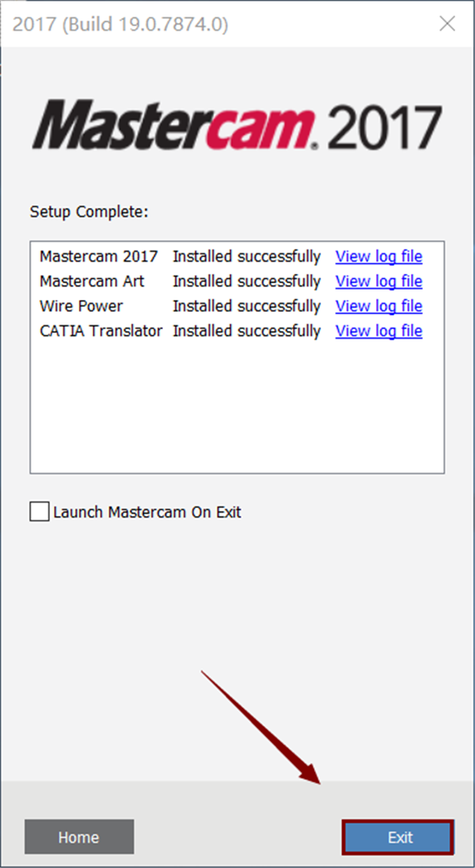
Task: Open the Wire Power log file
Action: pos(378,305)
